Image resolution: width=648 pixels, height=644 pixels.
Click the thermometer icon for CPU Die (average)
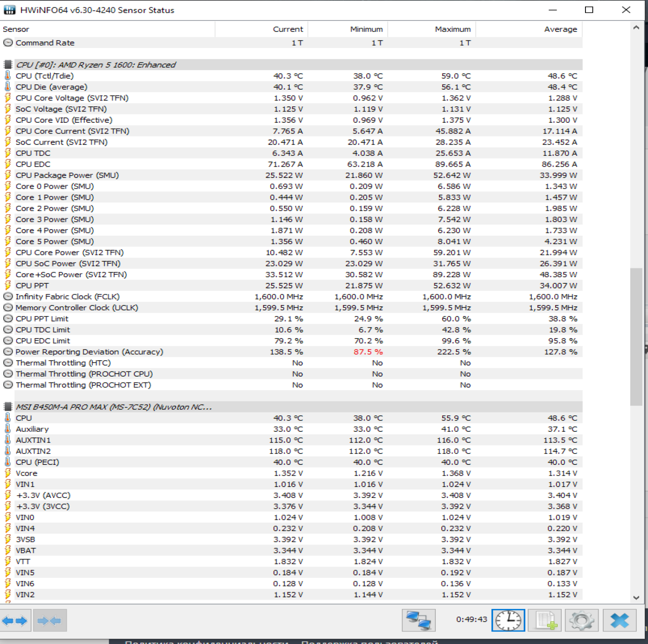7,87
